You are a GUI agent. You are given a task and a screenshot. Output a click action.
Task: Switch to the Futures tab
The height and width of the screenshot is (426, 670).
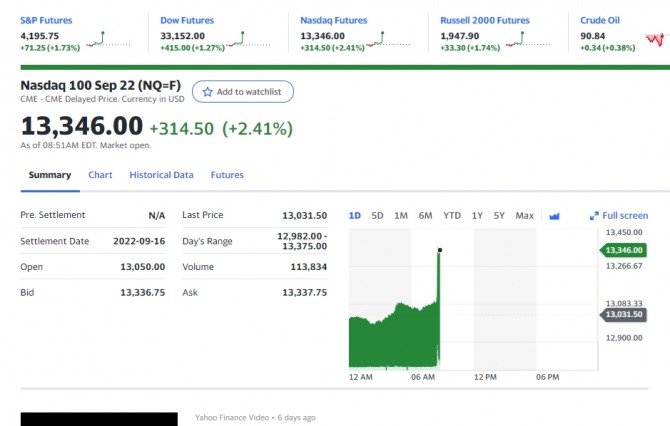227,175
